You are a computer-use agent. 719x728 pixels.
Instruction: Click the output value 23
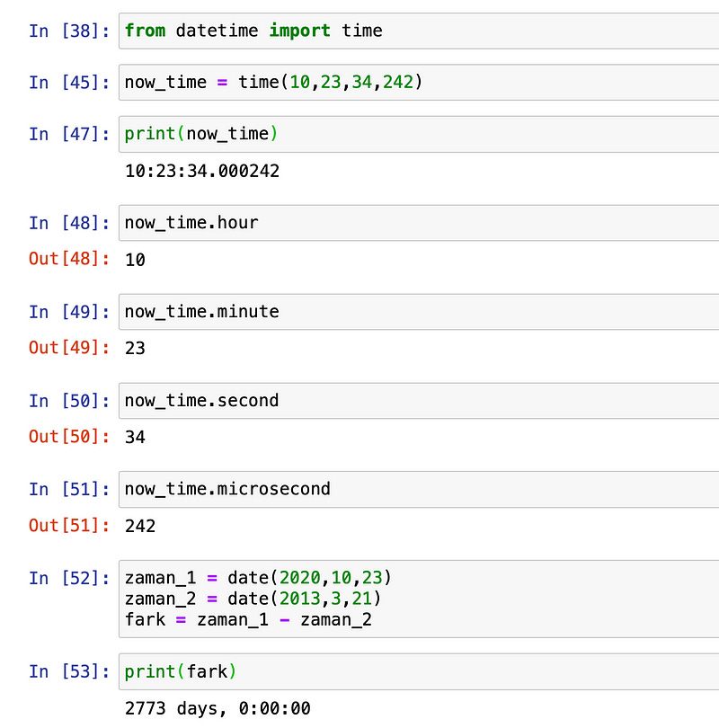135,348
